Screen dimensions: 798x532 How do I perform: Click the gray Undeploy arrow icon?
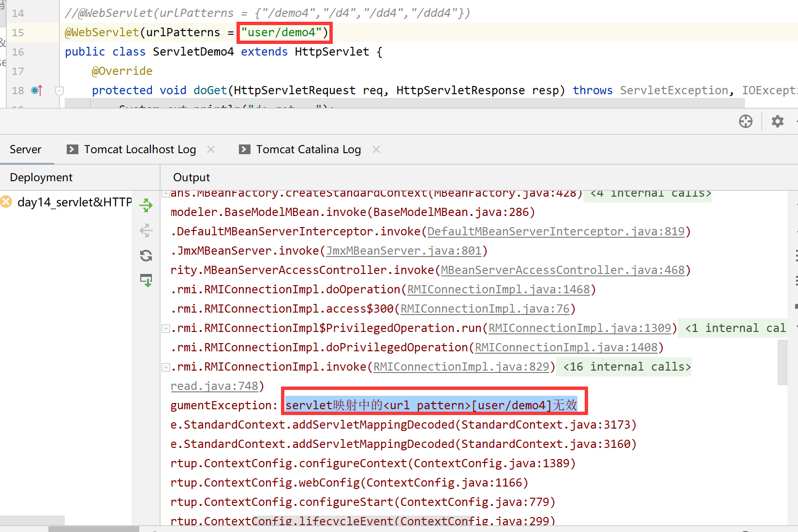click(146, 230)
